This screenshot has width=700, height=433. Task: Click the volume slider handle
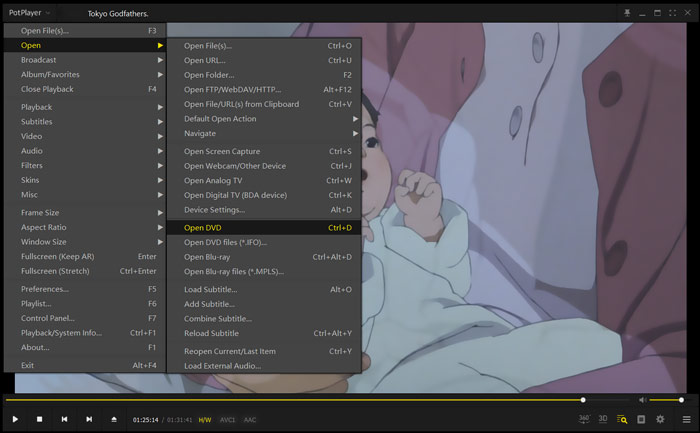[681, 400]
